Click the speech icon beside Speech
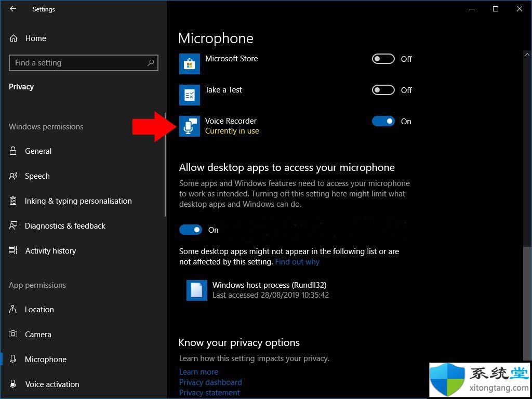 [x=13, y=176]
